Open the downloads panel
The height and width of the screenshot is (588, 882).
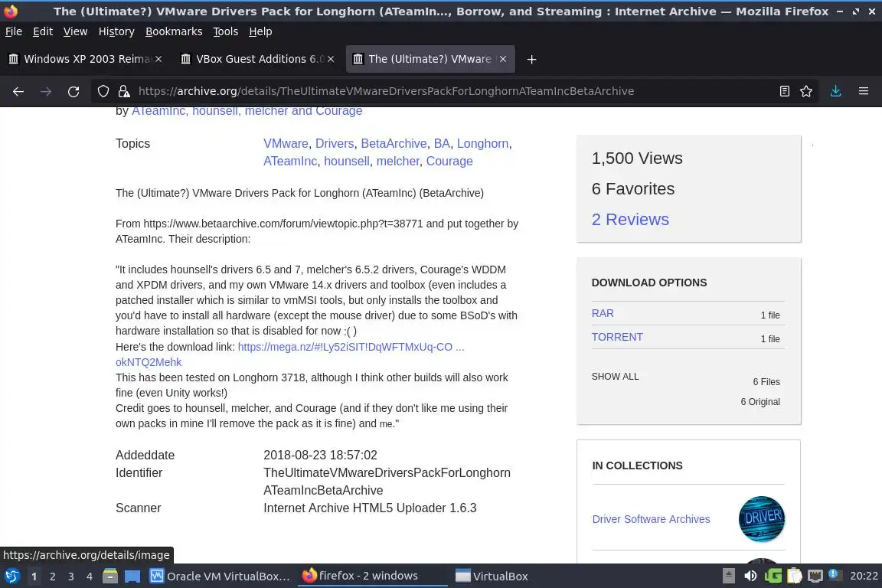835,91
